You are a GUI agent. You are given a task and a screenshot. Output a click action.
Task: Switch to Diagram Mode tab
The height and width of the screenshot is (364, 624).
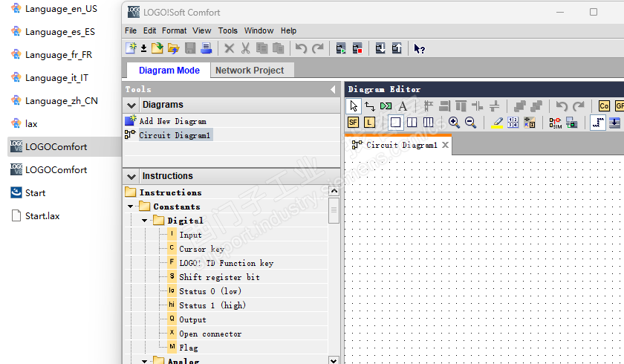click(x=169, y=71)
